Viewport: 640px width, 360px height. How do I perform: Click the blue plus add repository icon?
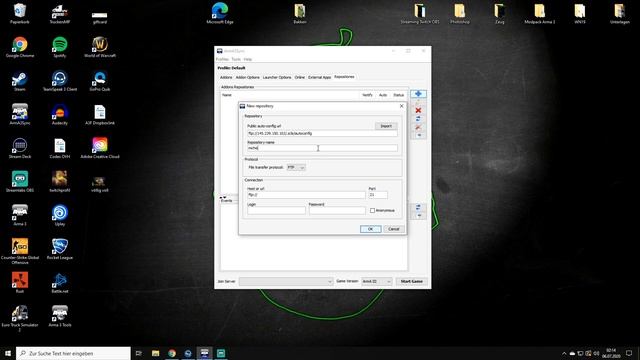tap(418, 94)
